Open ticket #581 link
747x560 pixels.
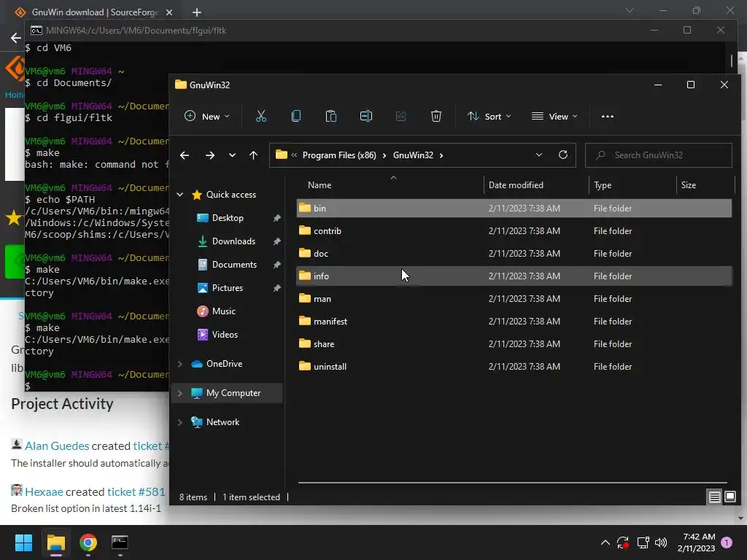136,492
